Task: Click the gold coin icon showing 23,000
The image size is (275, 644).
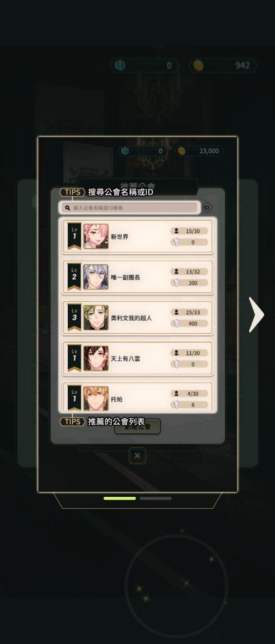Action: 181,151
